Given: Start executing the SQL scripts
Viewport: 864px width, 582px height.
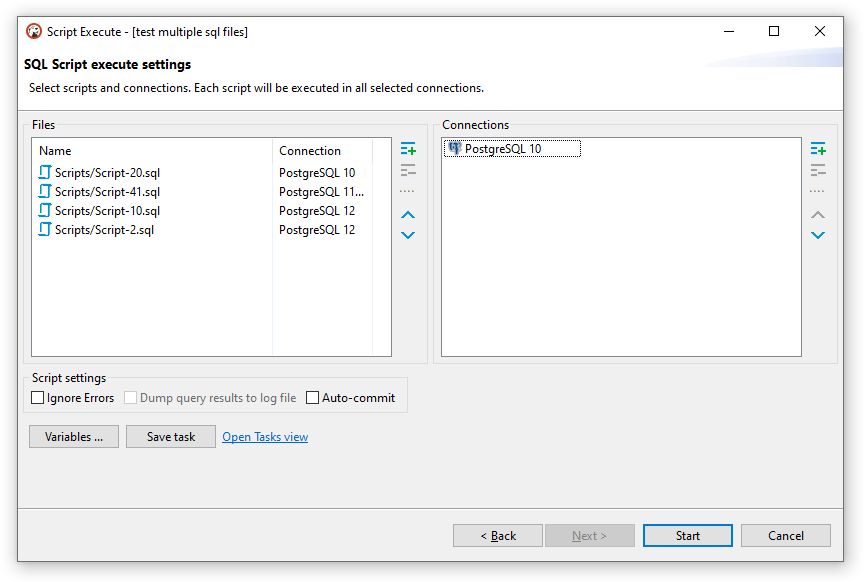Looking at the screenshot, I should (x=687, y=535).
